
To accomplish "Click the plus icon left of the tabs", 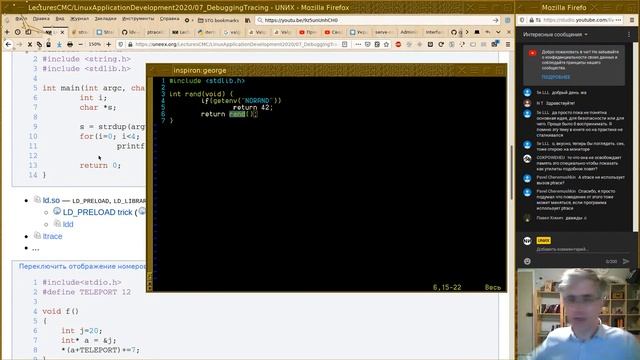I will click(7, 32).
